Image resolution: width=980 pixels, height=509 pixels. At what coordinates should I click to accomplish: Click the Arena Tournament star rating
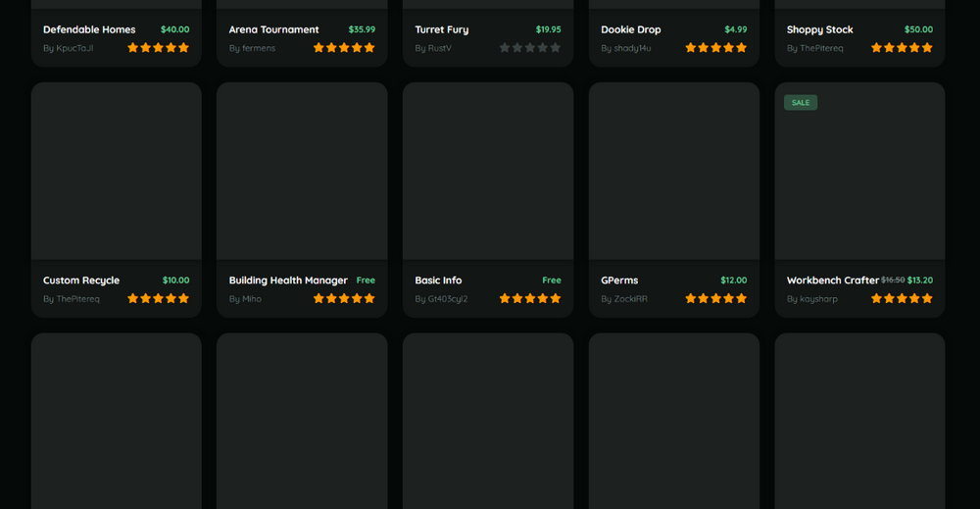[344, 47]
